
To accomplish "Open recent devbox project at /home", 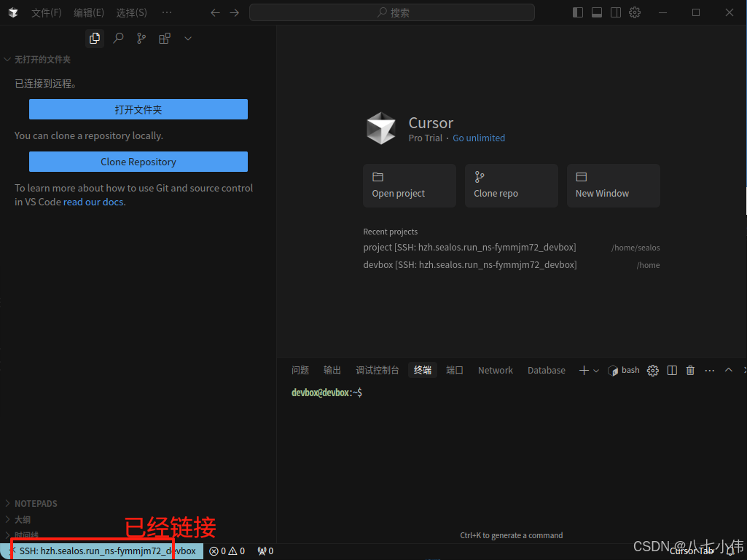I will (511, 265).
